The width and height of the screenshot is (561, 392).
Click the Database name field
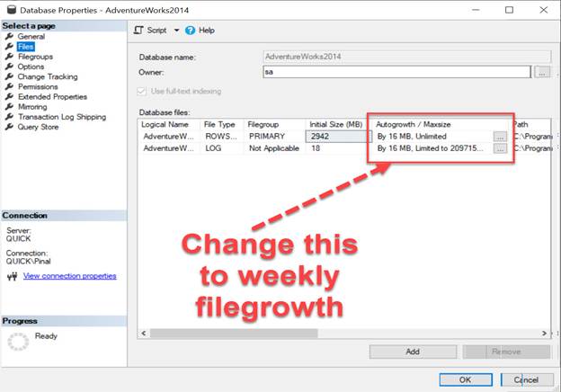coord(406,57)
